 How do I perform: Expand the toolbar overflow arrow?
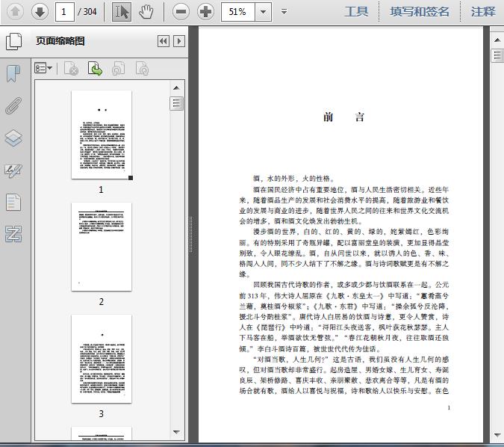pos(284,12)
